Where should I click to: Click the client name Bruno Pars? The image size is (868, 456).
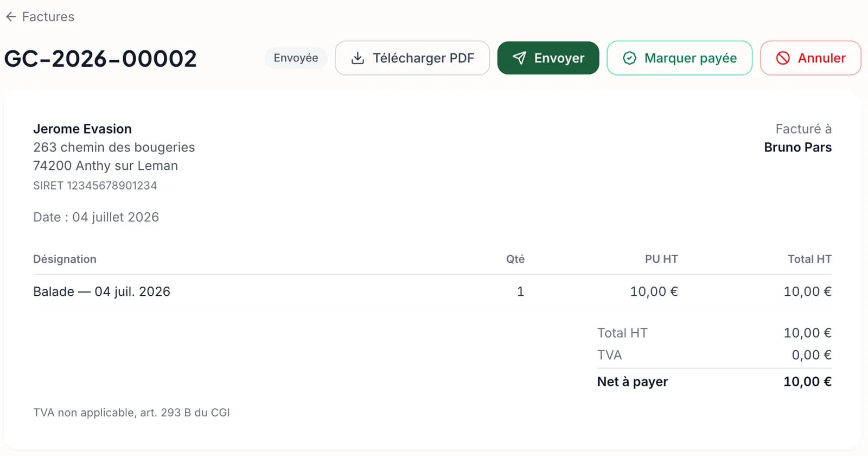coord(797,147)
